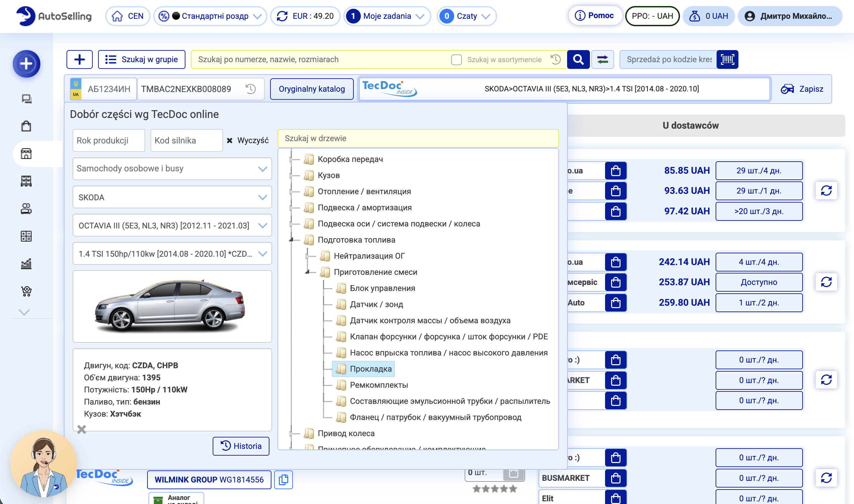Enable 'Szukaj w asortymencie' checkbox

(x=456, y=60)
